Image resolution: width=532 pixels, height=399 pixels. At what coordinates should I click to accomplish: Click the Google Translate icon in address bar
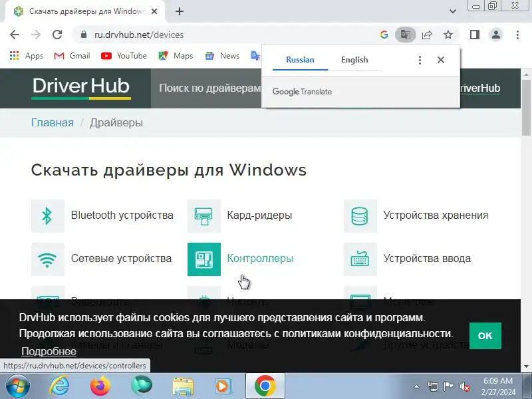(x=406, y=35)
